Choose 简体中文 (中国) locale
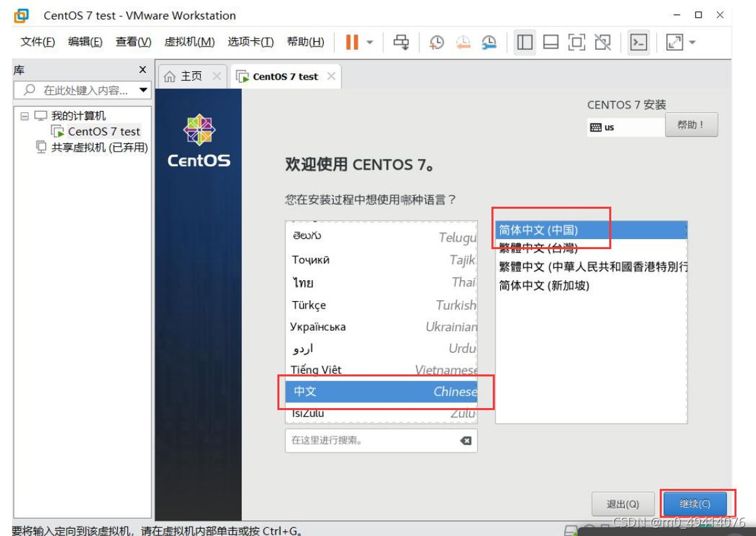Viewport: 756px width, 536px height. 592,230
